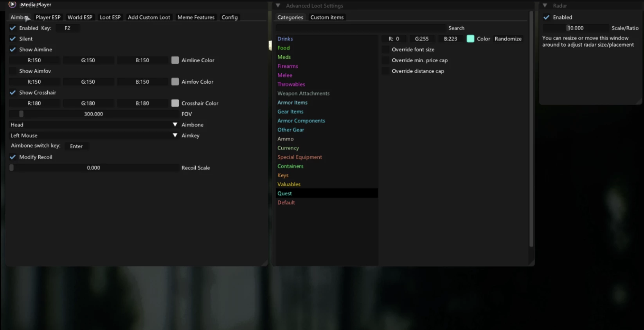Click the Media Player play icon
The height and width of the screenshot is (330, 644).
point(13,5)
